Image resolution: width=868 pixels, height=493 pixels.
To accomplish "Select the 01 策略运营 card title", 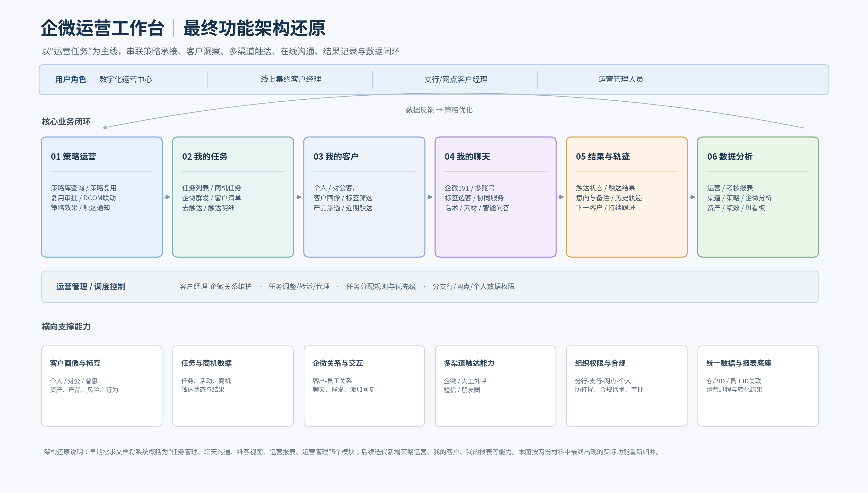I will coord(74,156).
